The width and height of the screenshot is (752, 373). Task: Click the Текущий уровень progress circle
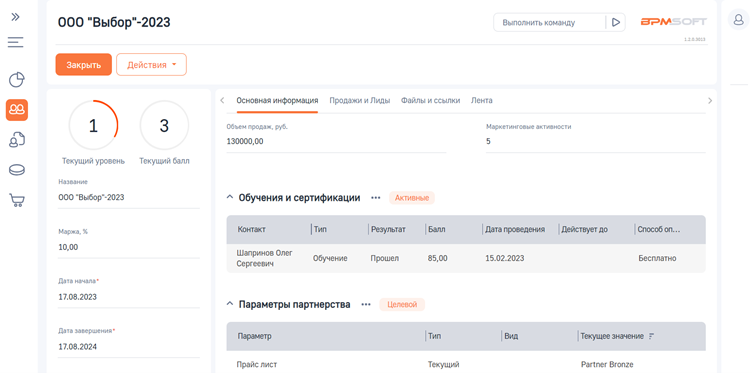[94, 126]
